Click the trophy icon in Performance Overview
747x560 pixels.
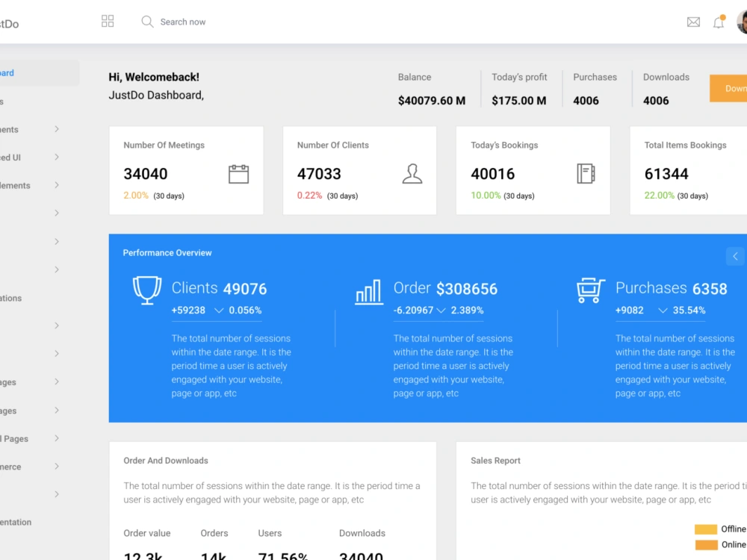[x=146, y=290]
